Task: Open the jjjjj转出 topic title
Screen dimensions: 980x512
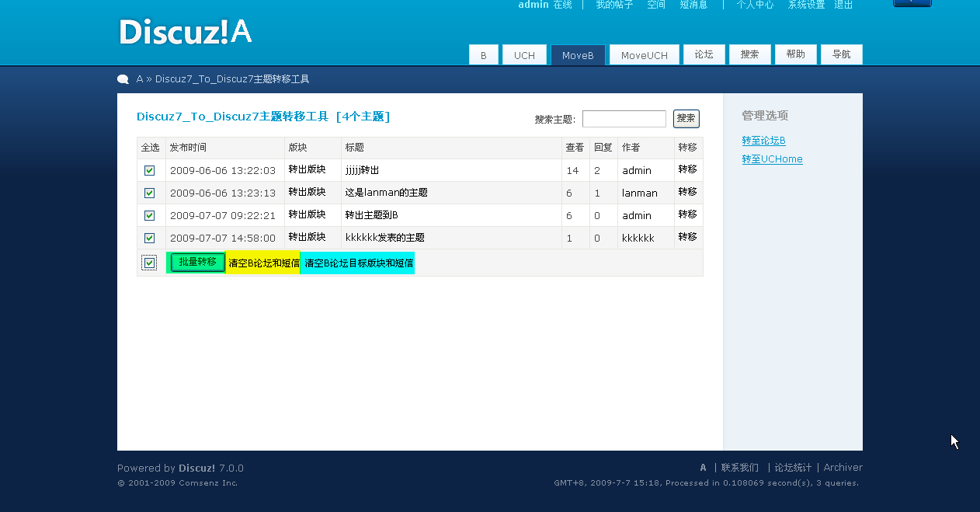Action: pyautogui.click(x=362, y=170)
